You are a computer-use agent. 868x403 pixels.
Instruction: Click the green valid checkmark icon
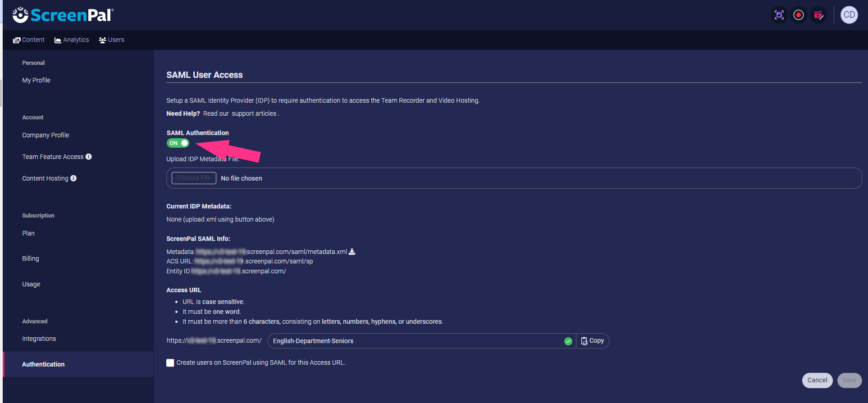[x=568, y=341]
